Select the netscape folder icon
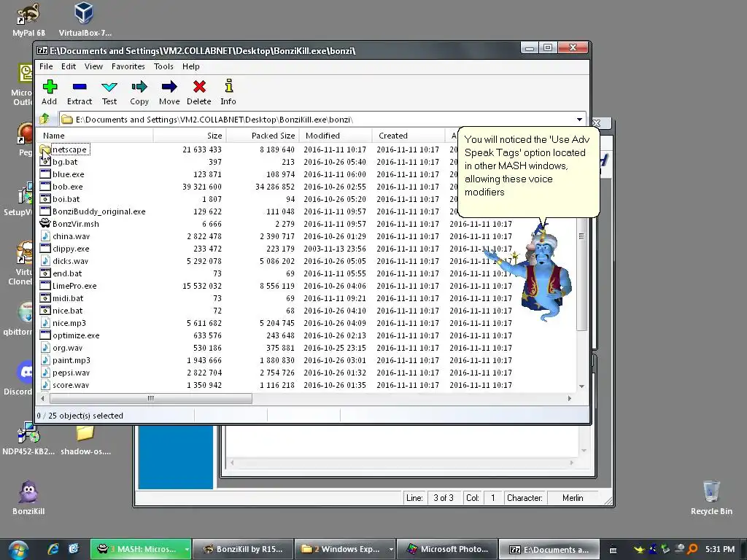This screenshot has width=747, height=560. coord(44,149)
